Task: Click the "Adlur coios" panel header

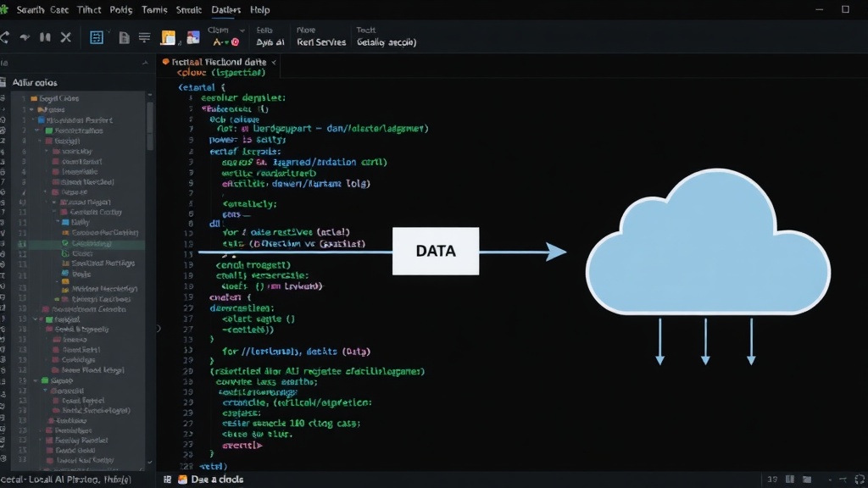Action: click(x=35, y=82)
